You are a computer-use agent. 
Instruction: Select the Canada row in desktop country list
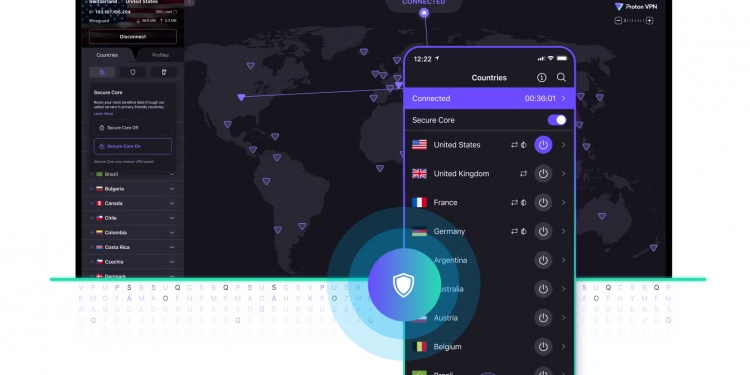tap(132, 203)
